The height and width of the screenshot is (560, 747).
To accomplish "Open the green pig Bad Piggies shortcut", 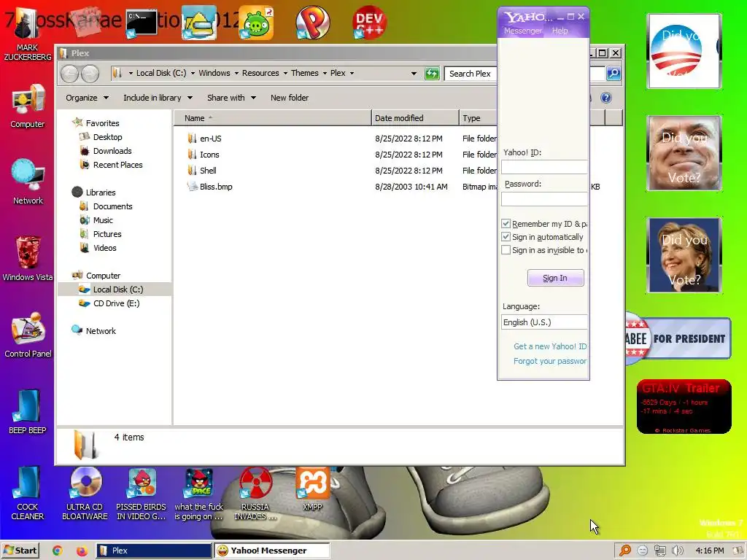I will click(256, 23).
